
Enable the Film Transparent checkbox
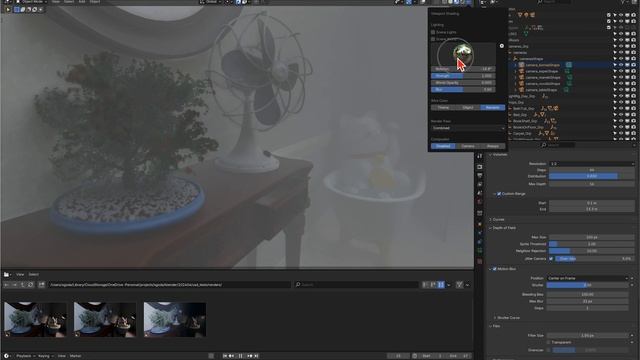click(x=548, y=342)
